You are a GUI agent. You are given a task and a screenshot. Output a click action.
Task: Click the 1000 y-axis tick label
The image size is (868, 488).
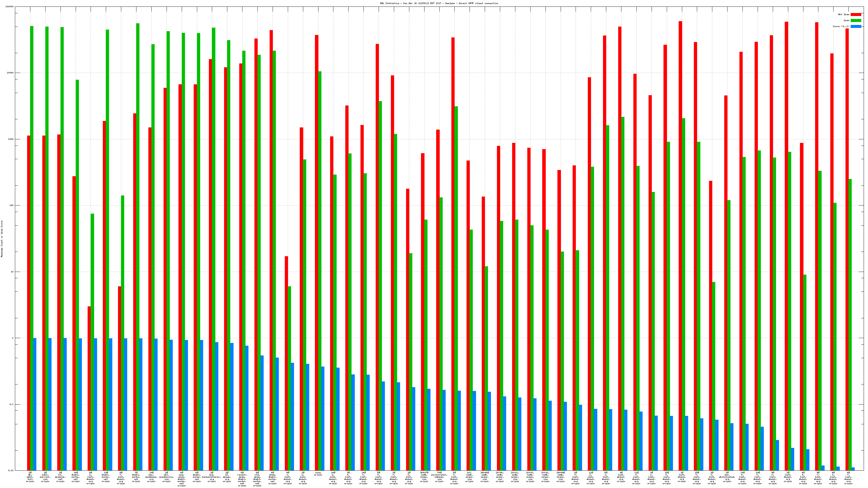(11, 139)
